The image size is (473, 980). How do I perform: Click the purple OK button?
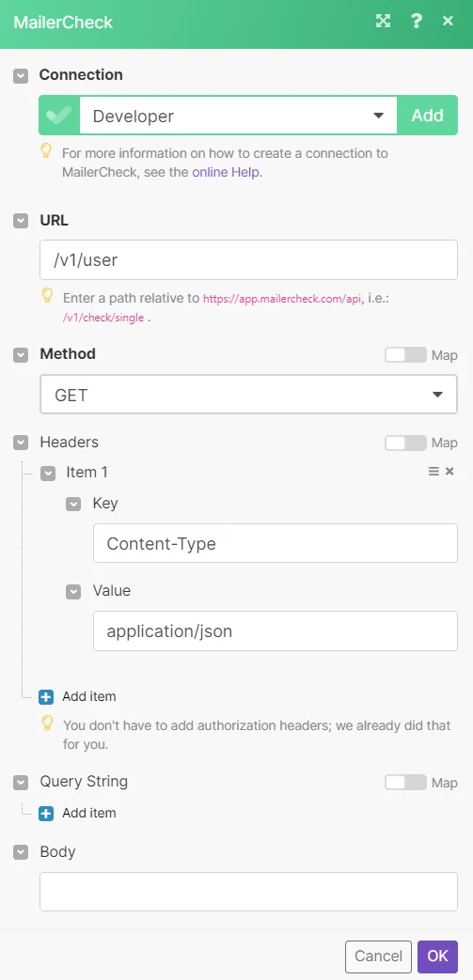pos(438,957)
